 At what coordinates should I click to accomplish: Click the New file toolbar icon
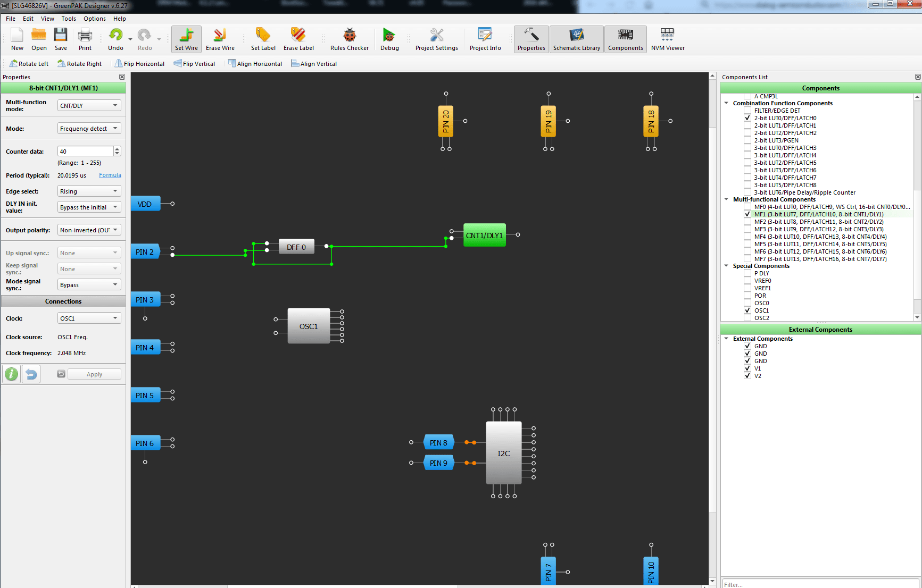[x=17, y=39]
